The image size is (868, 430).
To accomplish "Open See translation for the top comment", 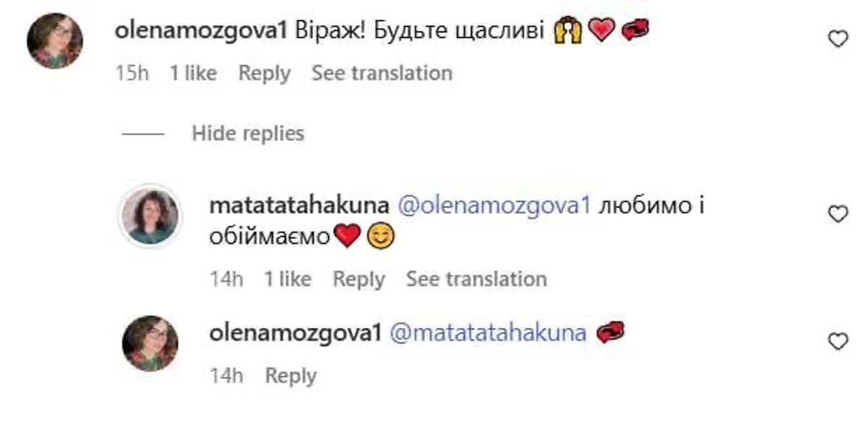I will [381, 72].
